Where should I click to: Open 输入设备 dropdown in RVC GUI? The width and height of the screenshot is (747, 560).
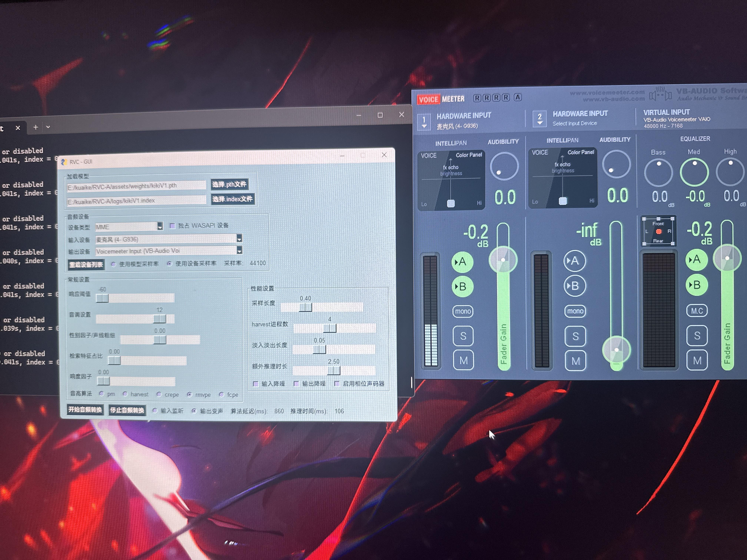pos(239,239)
